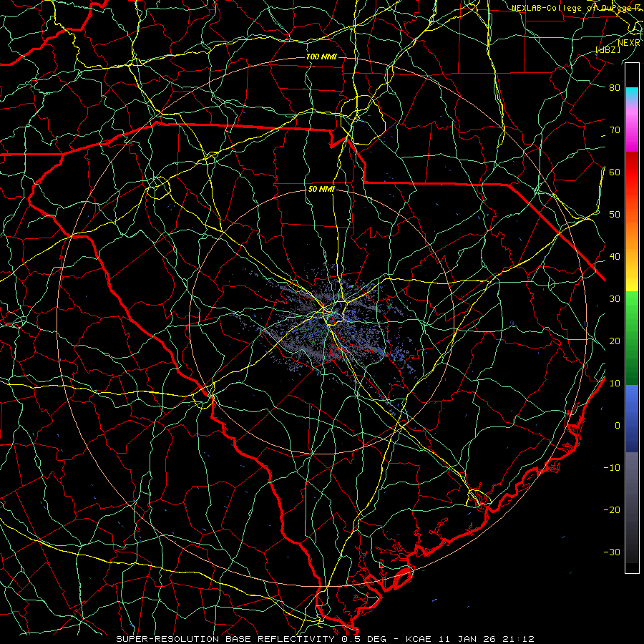644x644 pixels.
Task: Click the 60 value on dBZ scale
Action: tap(615, 172)
